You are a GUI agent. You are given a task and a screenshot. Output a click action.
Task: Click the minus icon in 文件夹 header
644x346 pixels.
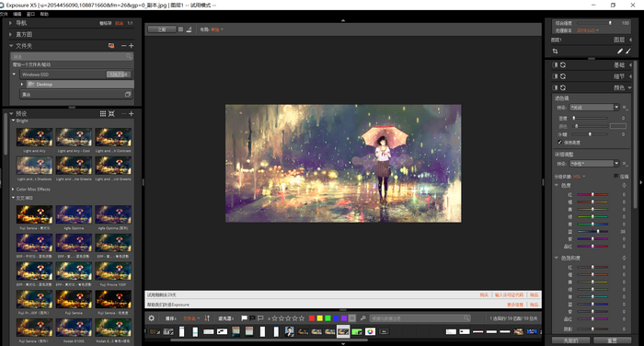point(123,46)
